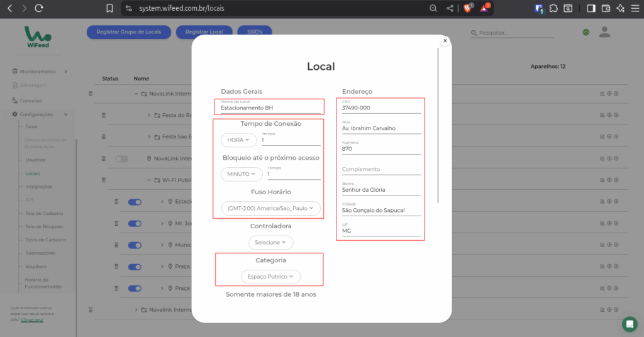Click the Nome do Local input field

tap(269, 108)
